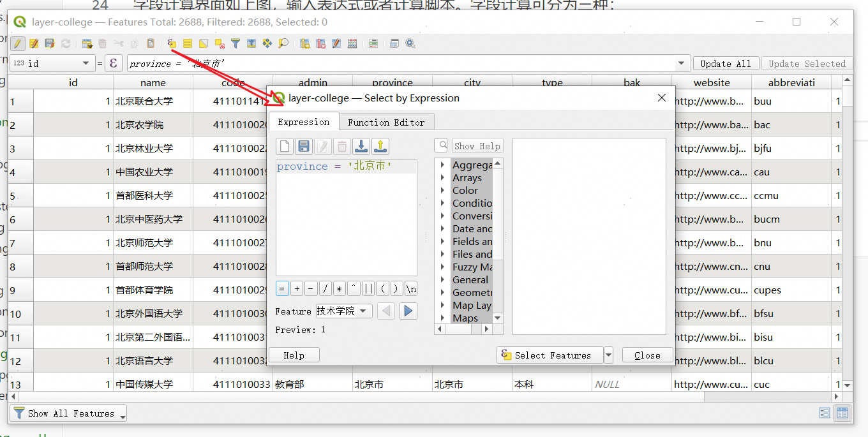Toggle editing mode pencil icon

point(18,43)
